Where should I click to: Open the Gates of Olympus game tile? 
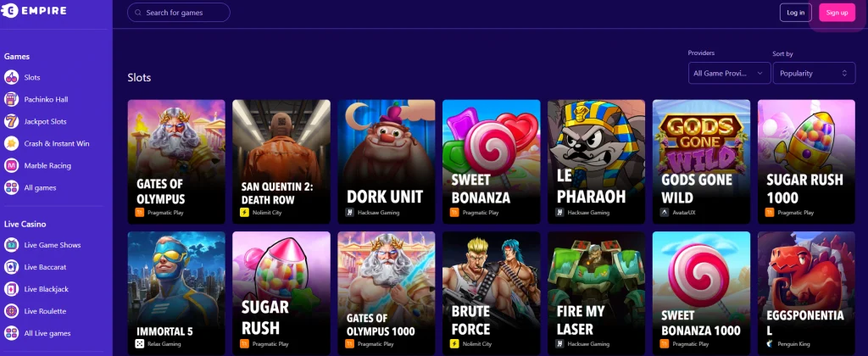tap(176, 162)
